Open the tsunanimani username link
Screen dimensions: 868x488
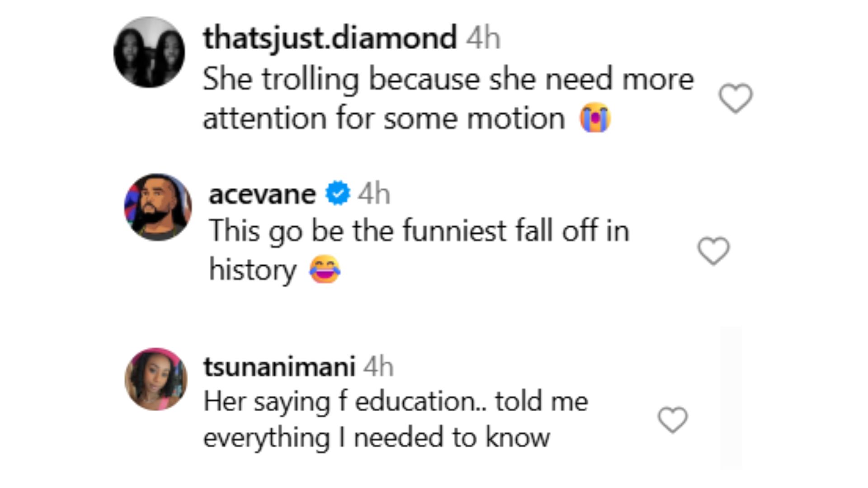(x=279, y=366)
